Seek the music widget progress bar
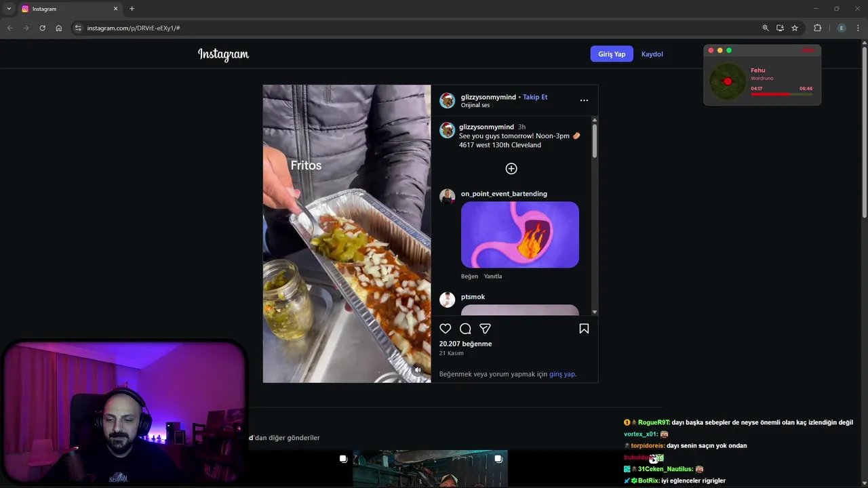Viewport: 868px width, 488px height. click(781, 94)
